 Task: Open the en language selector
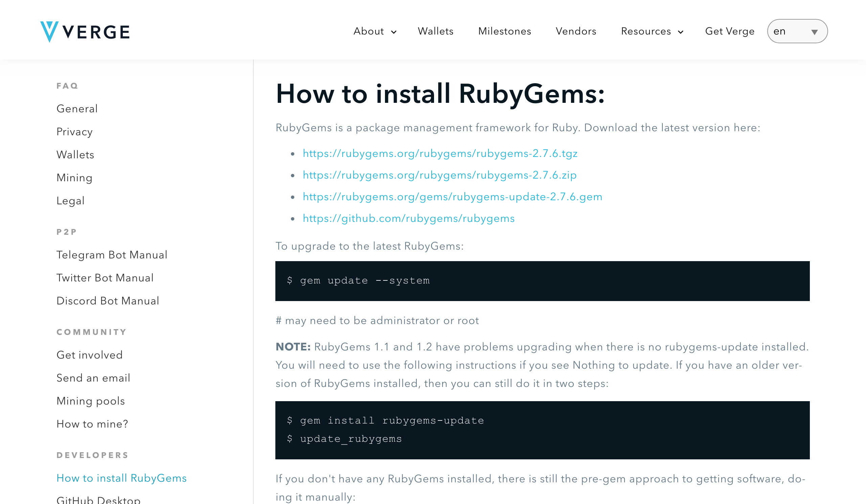797,31
